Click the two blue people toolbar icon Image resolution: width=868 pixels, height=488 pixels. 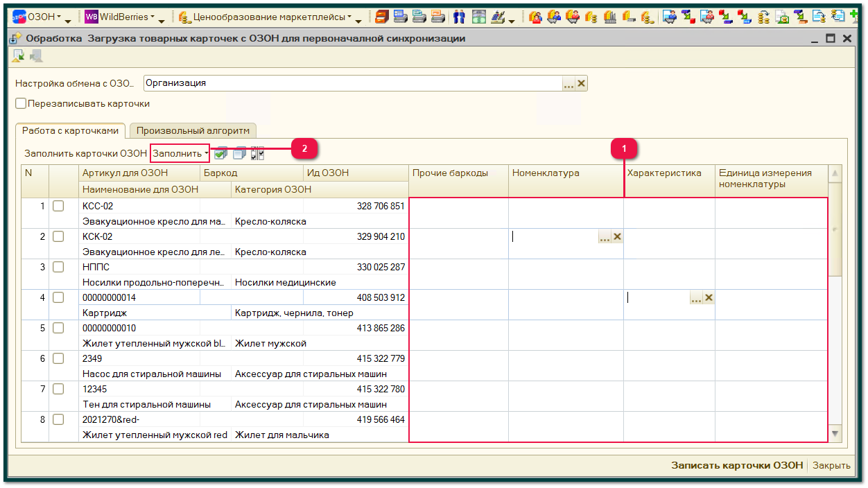tap(459, 17)
